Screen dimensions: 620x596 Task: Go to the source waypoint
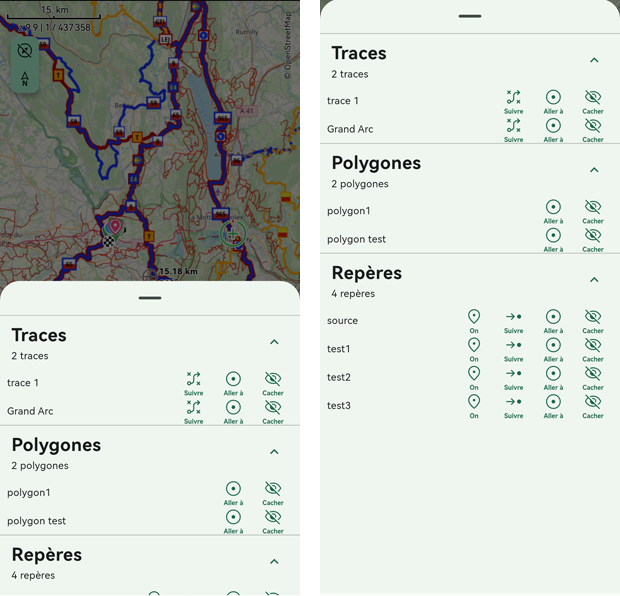pyautogui.click(x=553, y=321)
